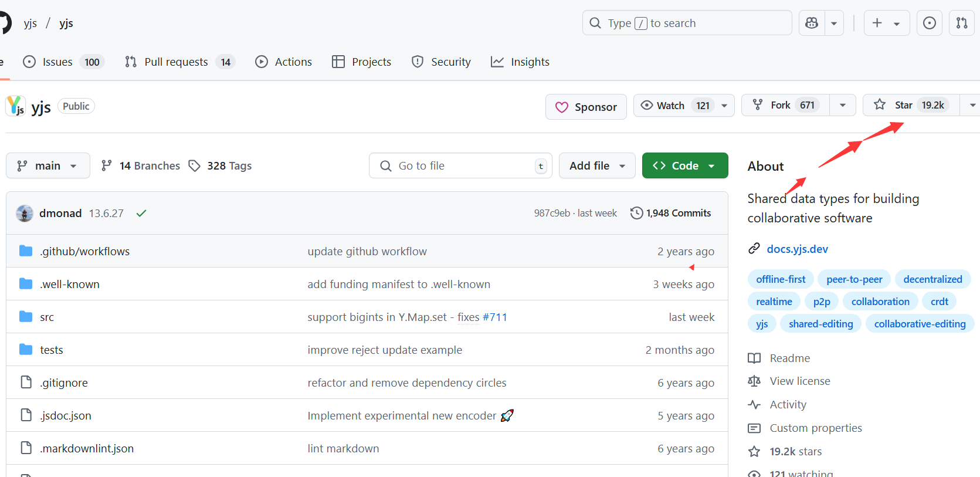
Task: Open the src folder
Action: pyautogui.click(x=47, y=317)
